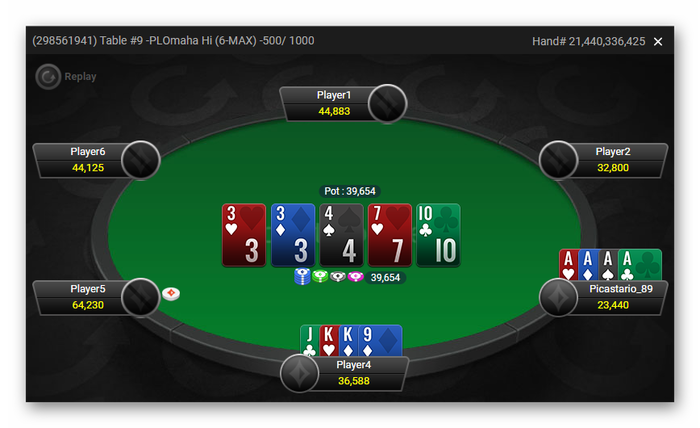Image resolution: width=700 pixels, height=428 pixels.
Task: Click the Pot : 39,654 label
Action: [x=350, y=191]
